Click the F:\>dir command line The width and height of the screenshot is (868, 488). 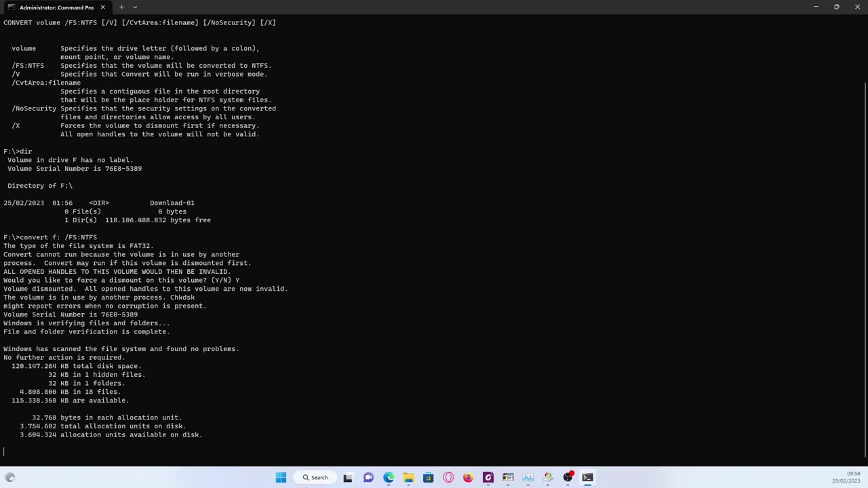coord(18,151)
